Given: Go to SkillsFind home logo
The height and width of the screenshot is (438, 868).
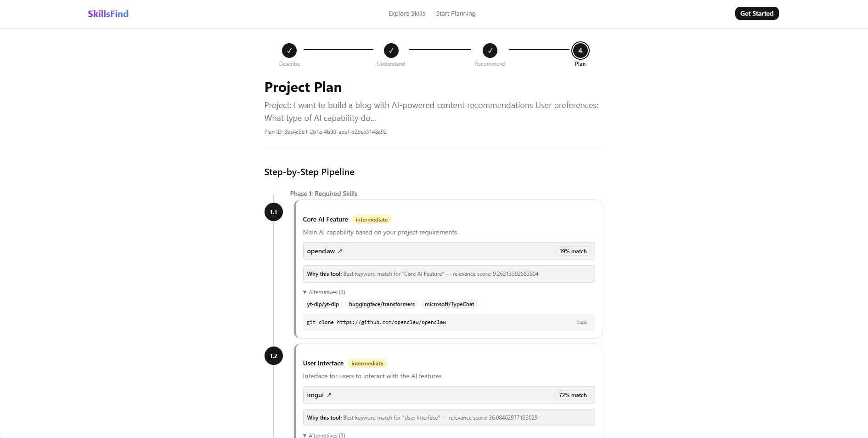Looking at the screenshot, I should (x=108, y=14).
